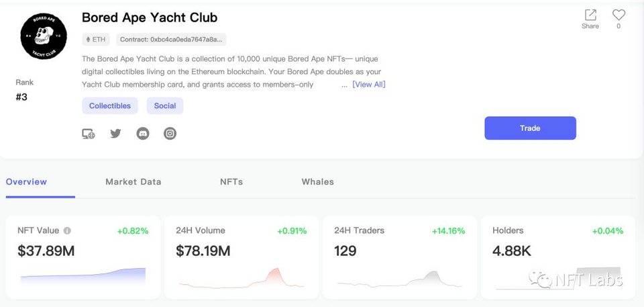644x307 pixels.
Task: Click the contract address label
Action: (x=171, y=40)
